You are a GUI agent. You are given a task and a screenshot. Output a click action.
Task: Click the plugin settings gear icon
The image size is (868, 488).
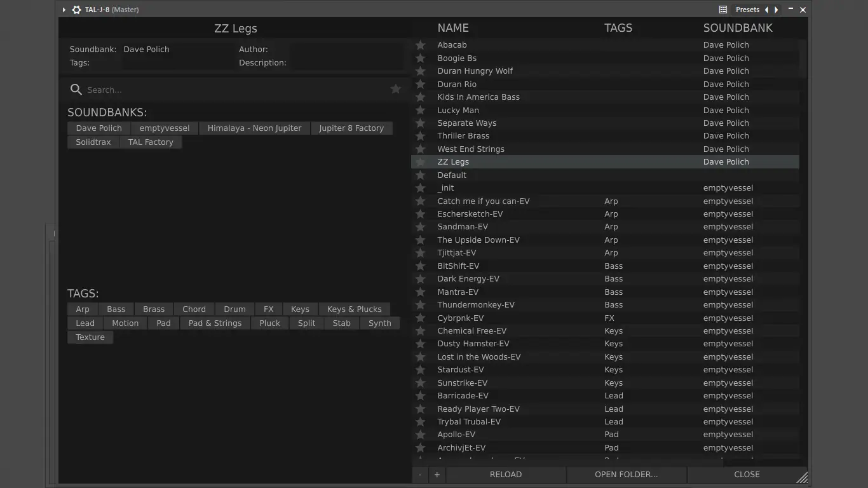[77, 10]
